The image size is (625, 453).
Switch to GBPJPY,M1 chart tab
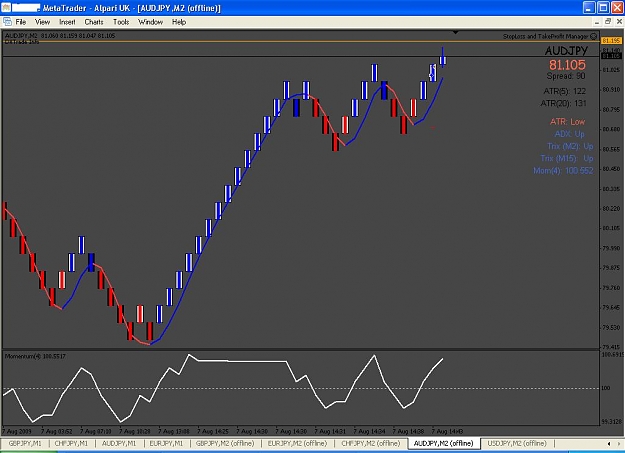coord(25,443)
